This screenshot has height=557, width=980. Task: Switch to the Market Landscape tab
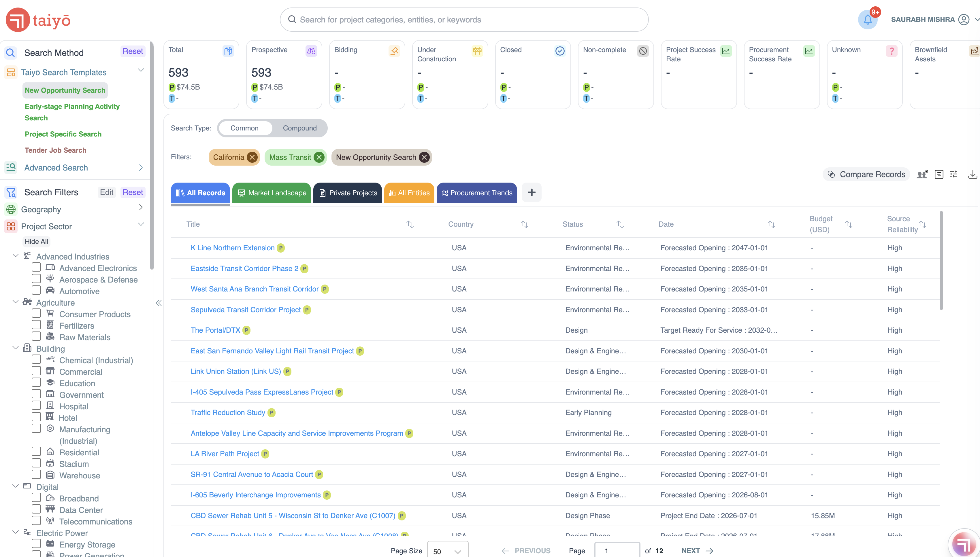click(272, 193)
